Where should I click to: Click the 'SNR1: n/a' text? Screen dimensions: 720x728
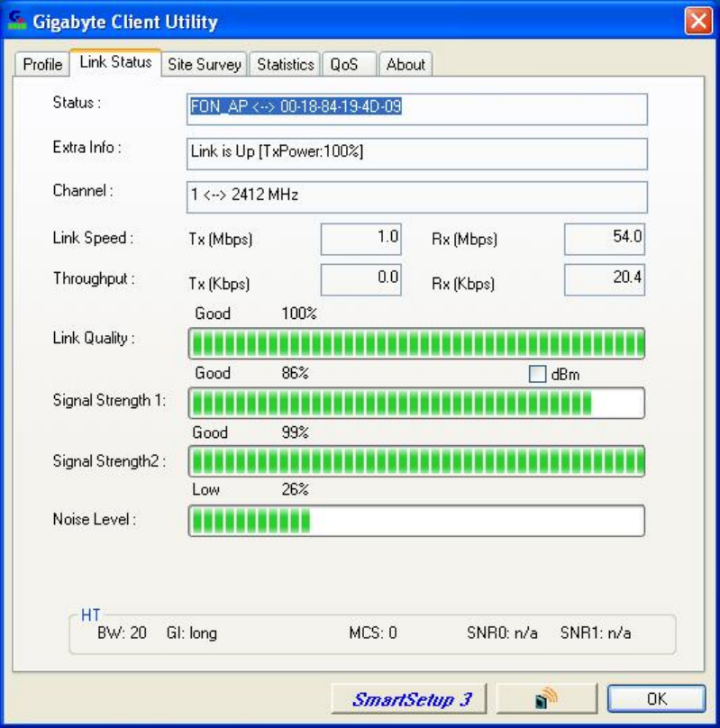(596, 632)
